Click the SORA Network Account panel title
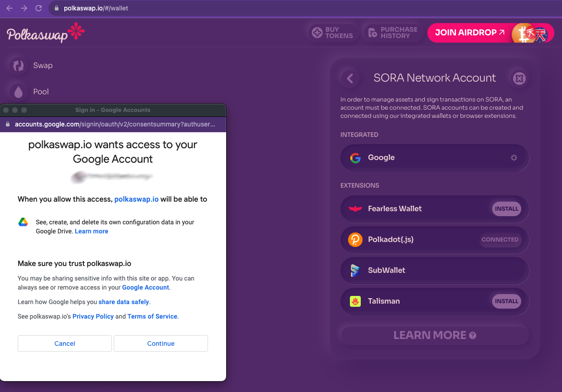The width and height of the screenshot is (562, 392). pyautogui.click(x=435, y=78)
